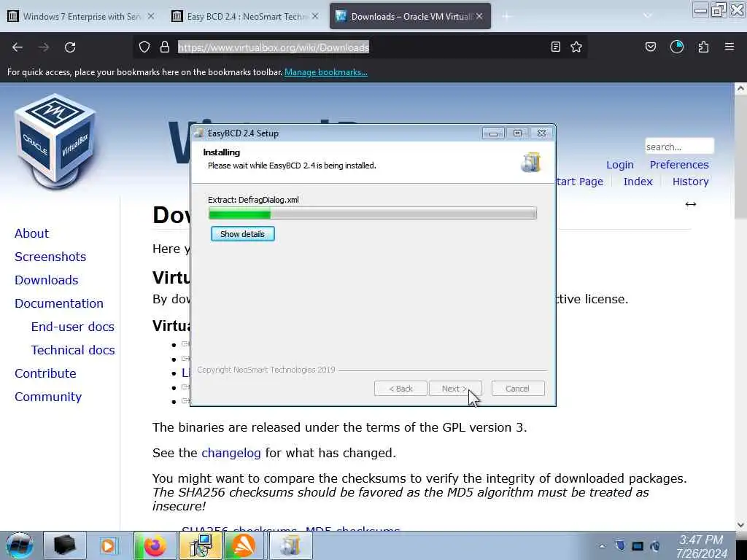The height and width of the screenshot is (560, 747).
Task: Open Firefox from the taskbar
Action: click(x=155, y=545)
